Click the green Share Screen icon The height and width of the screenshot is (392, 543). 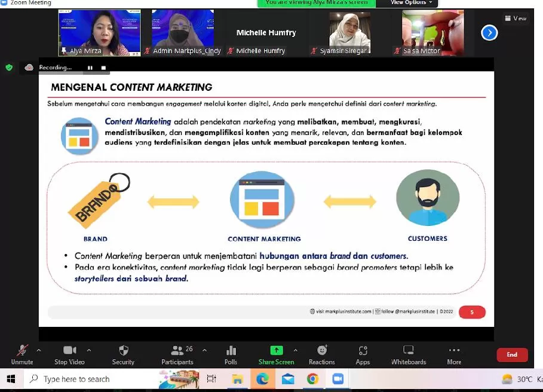(x=277, y=350)
